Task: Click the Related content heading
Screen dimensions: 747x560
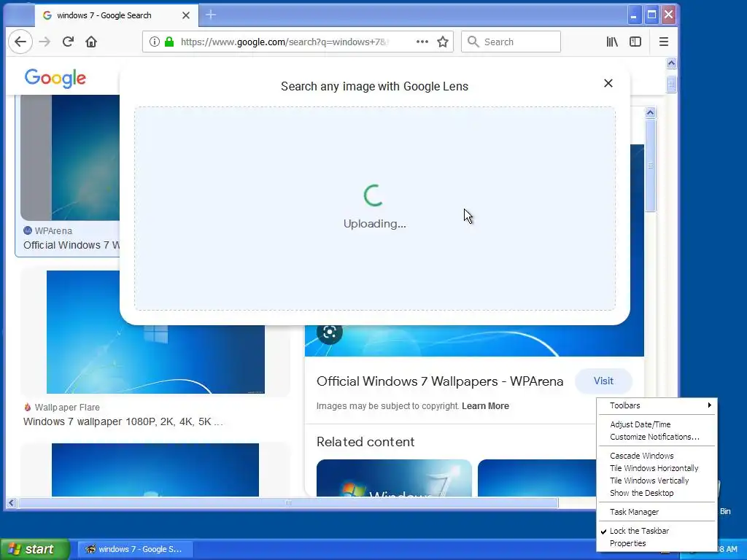Action: click(365, 442)
